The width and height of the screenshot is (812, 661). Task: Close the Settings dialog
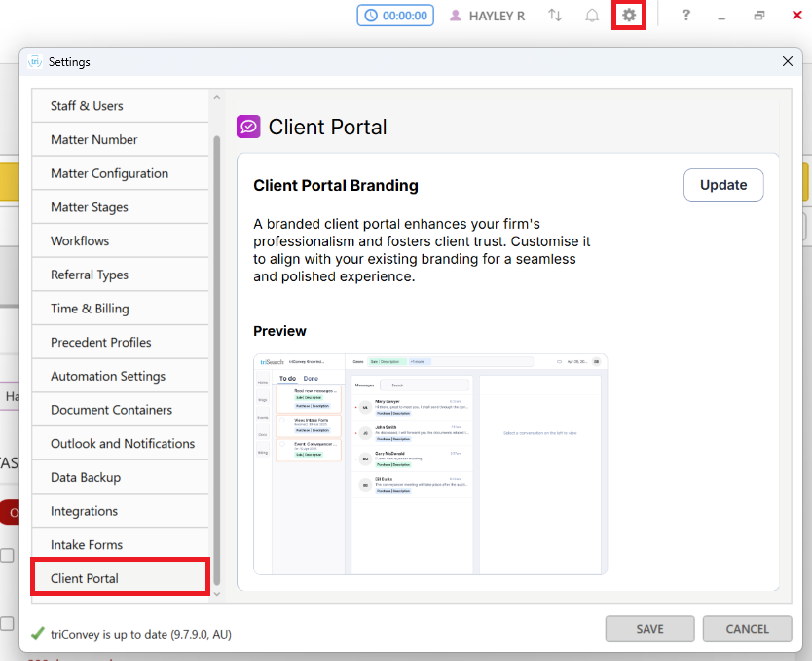click(x=787, y=61)
